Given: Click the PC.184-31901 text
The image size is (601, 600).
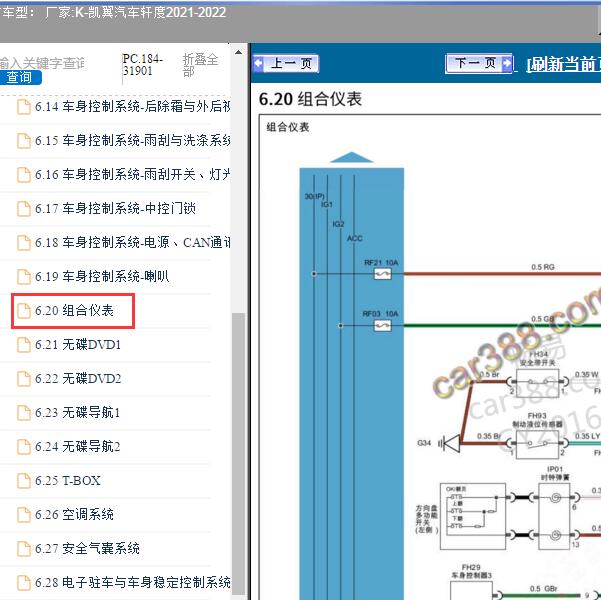Looking at the screenshot, I should point(143,65).
